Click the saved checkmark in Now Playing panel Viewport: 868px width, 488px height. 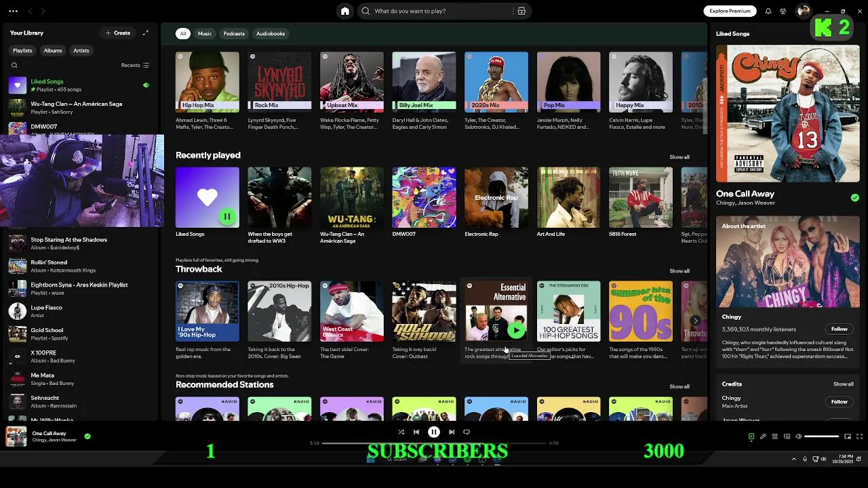[855, 197]
